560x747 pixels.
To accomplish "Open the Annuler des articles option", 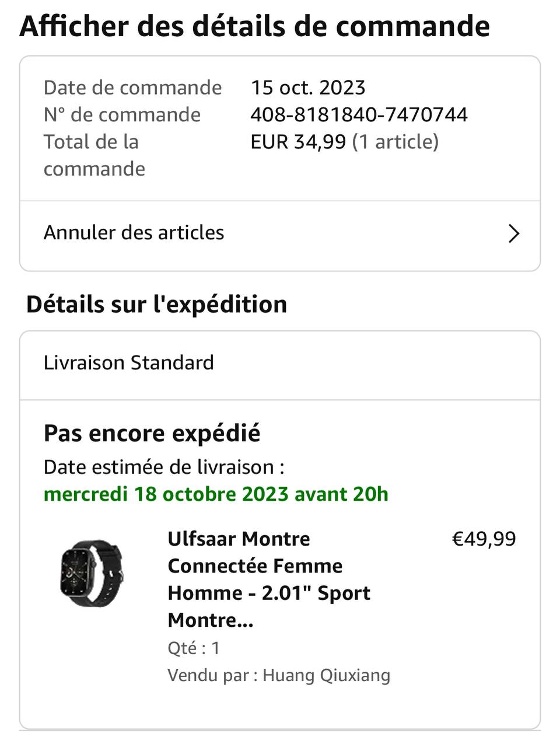I will click(134, 233).
